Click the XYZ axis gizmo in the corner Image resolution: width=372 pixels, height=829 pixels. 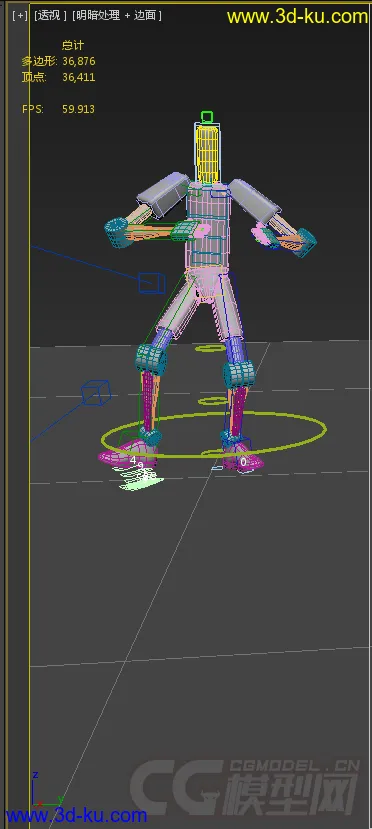coord(45,789)
